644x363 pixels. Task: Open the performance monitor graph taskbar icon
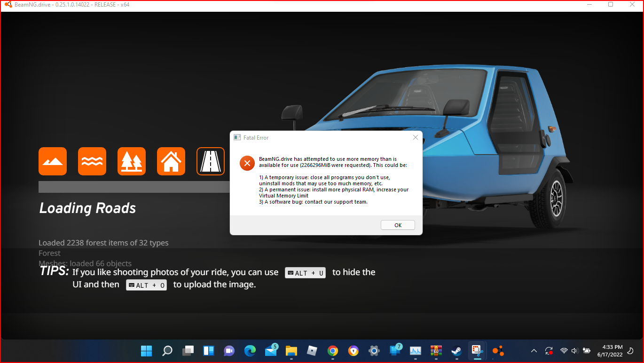pos(415,351)
